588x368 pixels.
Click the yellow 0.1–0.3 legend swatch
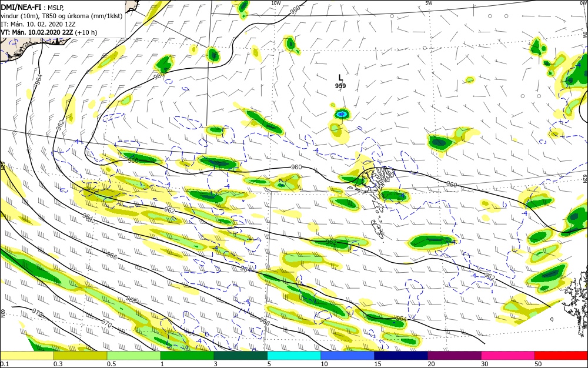(27, 356)
